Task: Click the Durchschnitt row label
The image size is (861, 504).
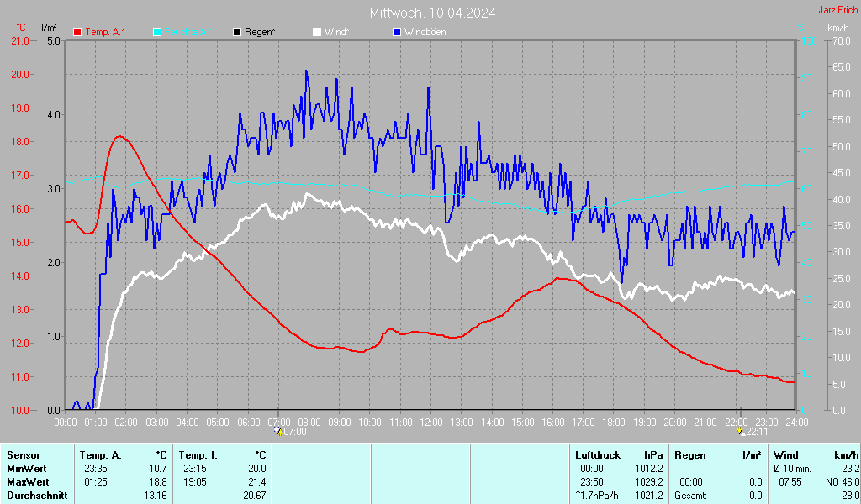Action: (x=36, y=496)
